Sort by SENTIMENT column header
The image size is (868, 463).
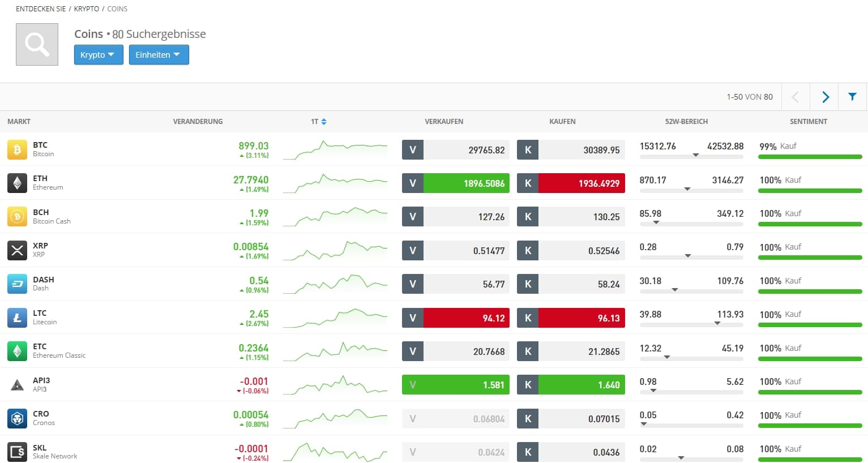click(809, 122)
